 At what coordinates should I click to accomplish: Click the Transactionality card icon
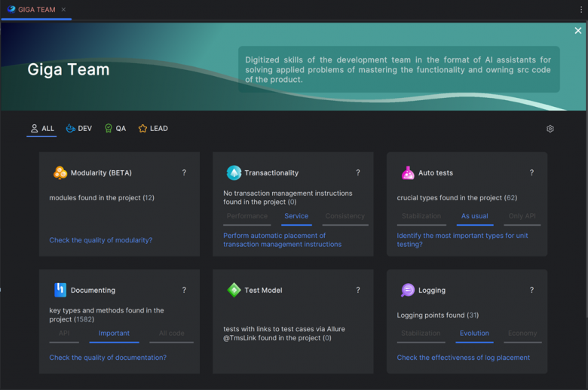point(234,173)
